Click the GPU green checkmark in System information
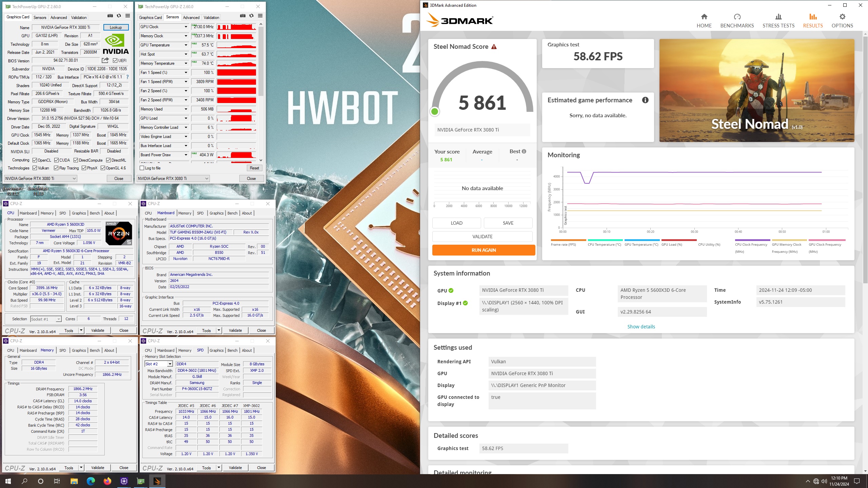This screenshot has width=868, height=488. [x=451, y=290]
